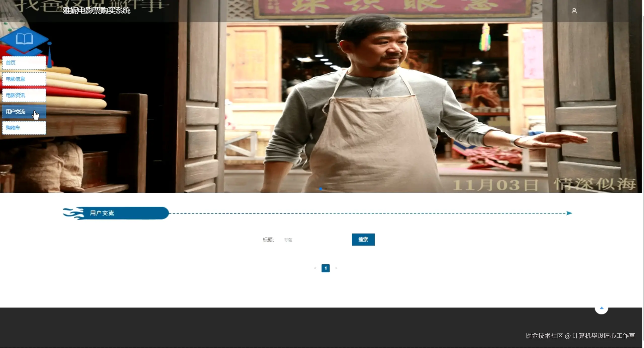Click the arrowhead ending the dashed line
644x348 pixels.
click(x=569, y=213)
